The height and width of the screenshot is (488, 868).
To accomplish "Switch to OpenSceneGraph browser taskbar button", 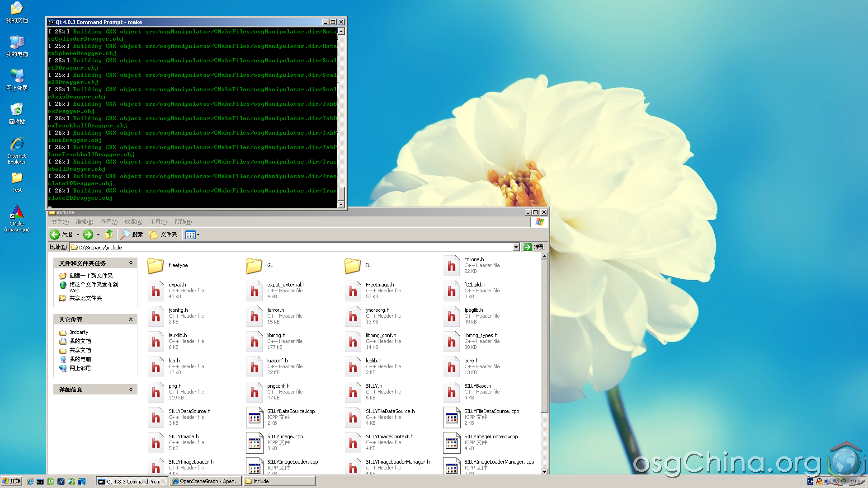I will click(206, 482).
